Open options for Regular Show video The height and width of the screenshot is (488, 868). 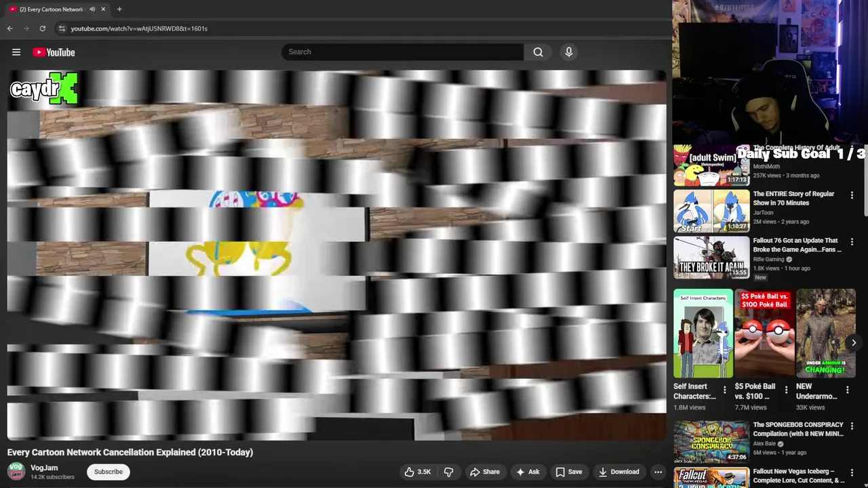852,195
